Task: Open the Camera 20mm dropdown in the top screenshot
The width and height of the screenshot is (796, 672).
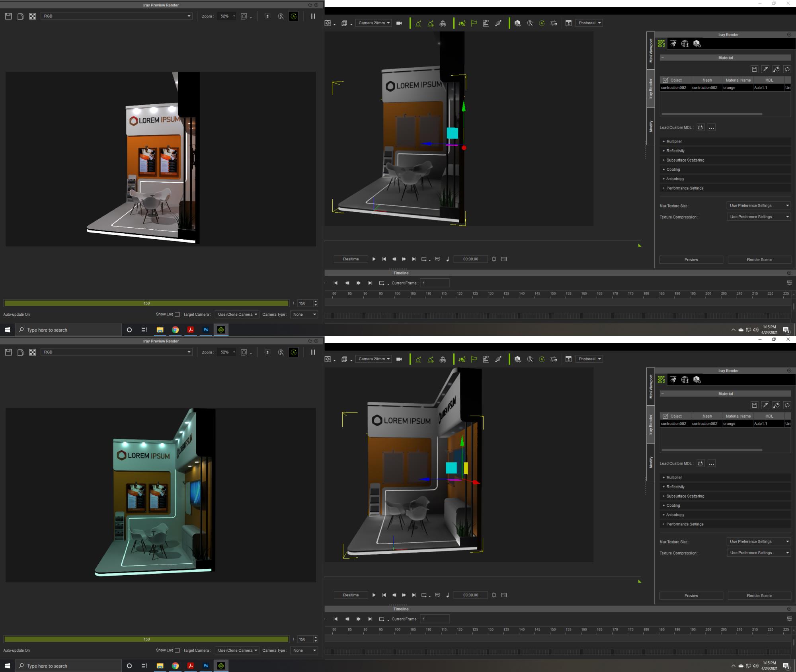Action: 373,23
